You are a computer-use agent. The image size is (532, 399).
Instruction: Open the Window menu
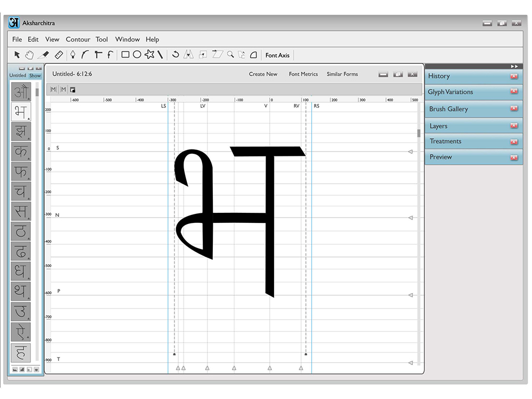pos(127,39)
